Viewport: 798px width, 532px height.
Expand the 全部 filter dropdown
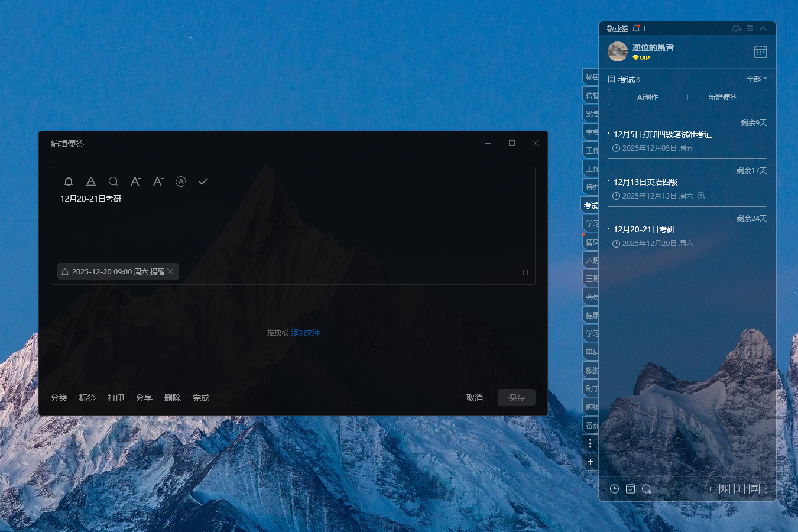[757, 79]
